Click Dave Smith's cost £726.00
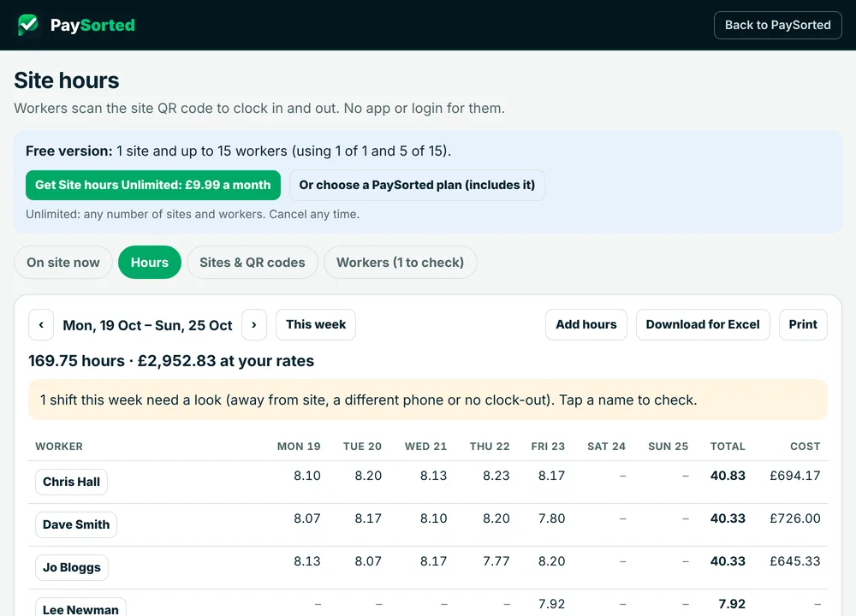Screen dimensions: 856x616 pos(795,518)
